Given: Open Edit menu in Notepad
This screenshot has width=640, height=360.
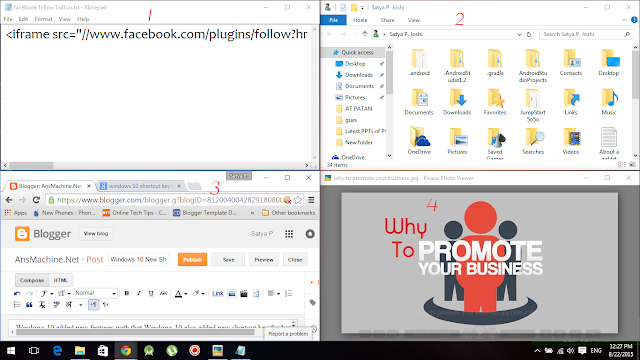Looking at the screenshot, I should (x=23, y=19).
